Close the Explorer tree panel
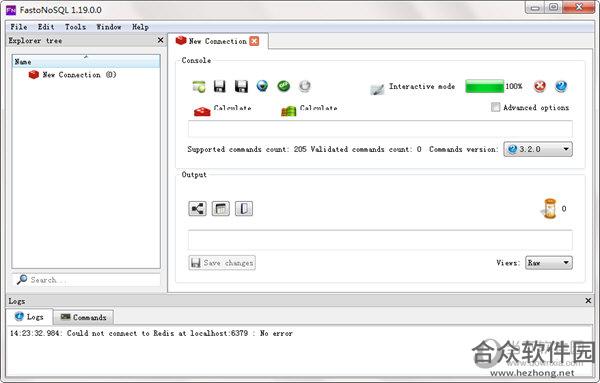This screenshot has width=600, height=383. [160, 40]
